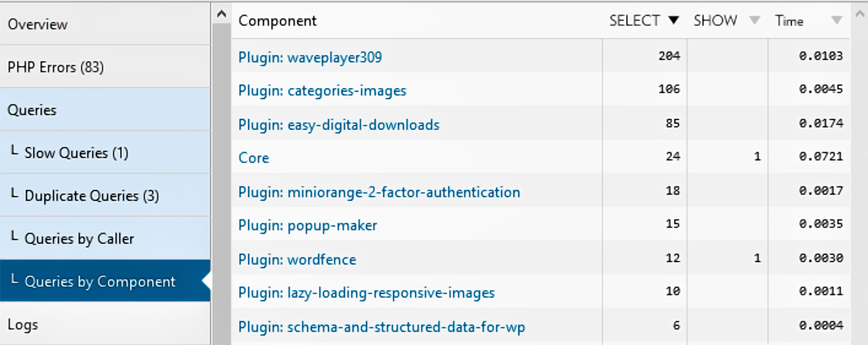Screen dimensions: 868x345
Task: Click time value 0.0045
Action: [x=821, y=89]
